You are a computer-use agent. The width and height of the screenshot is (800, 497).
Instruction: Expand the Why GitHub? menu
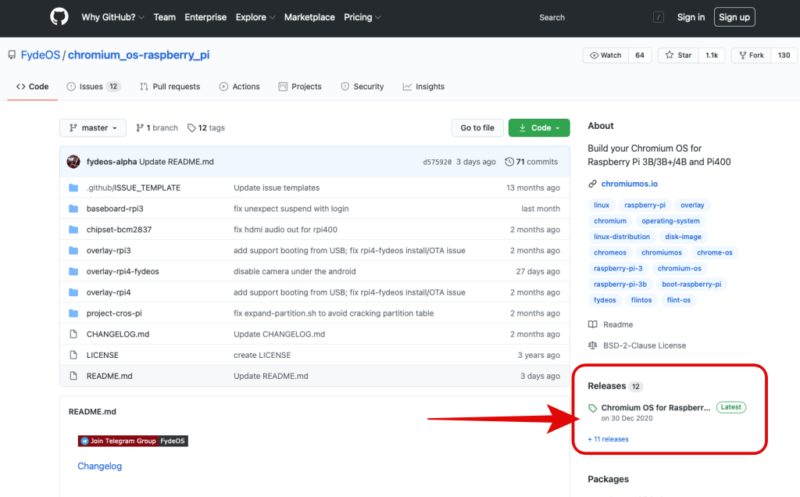(112, 17)
